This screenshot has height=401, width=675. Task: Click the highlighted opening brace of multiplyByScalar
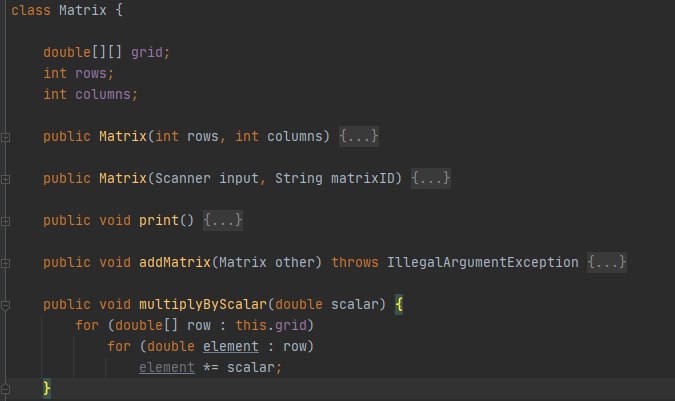pyautogui.click(x=399, y=304)
